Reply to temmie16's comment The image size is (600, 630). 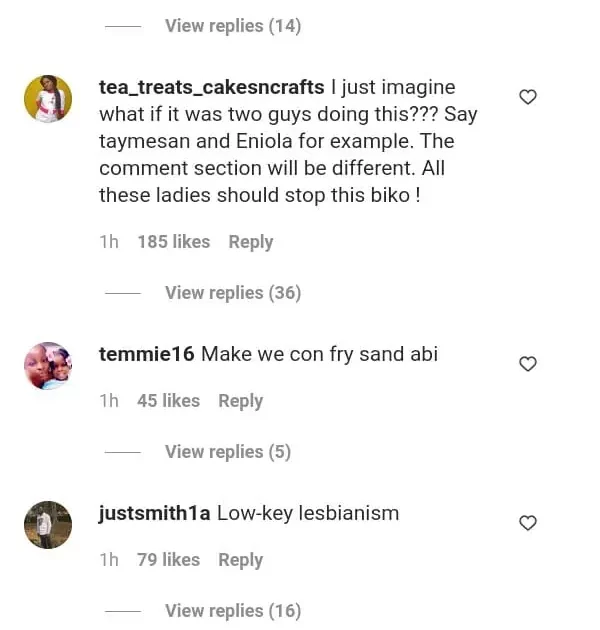(240, 401)
